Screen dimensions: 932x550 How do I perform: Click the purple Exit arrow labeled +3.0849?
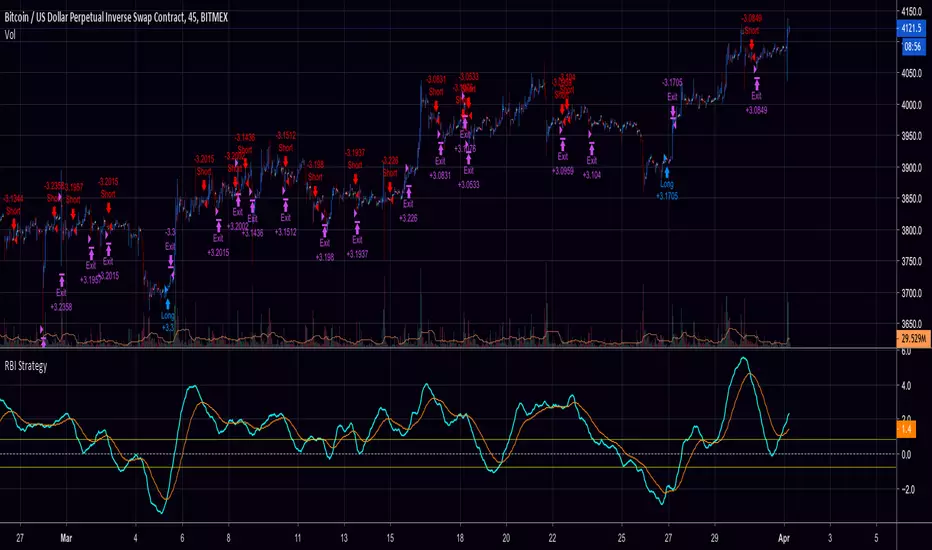pyautogui.click(x=757, y=83)
